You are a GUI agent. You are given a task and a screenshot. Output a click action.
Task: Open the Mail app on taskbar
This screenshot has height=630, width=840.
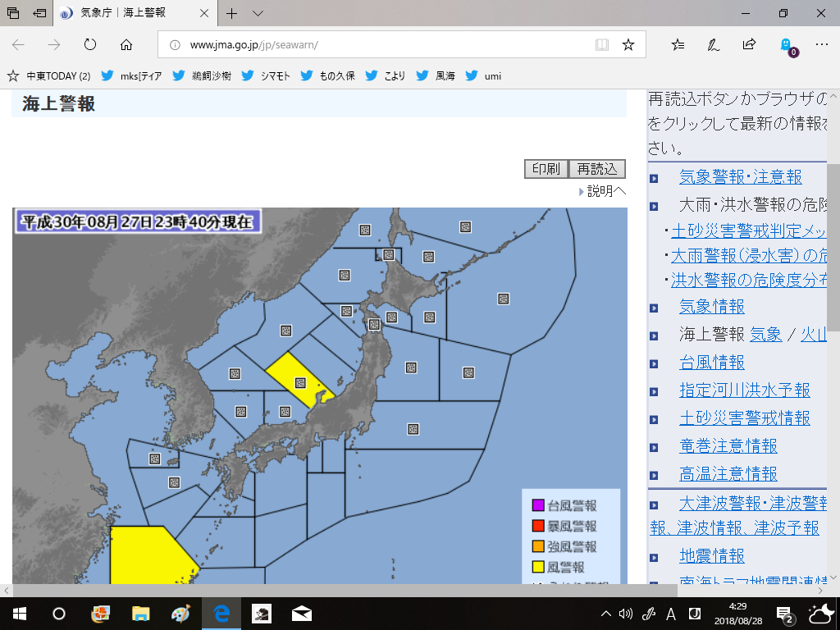click(302, 614)
